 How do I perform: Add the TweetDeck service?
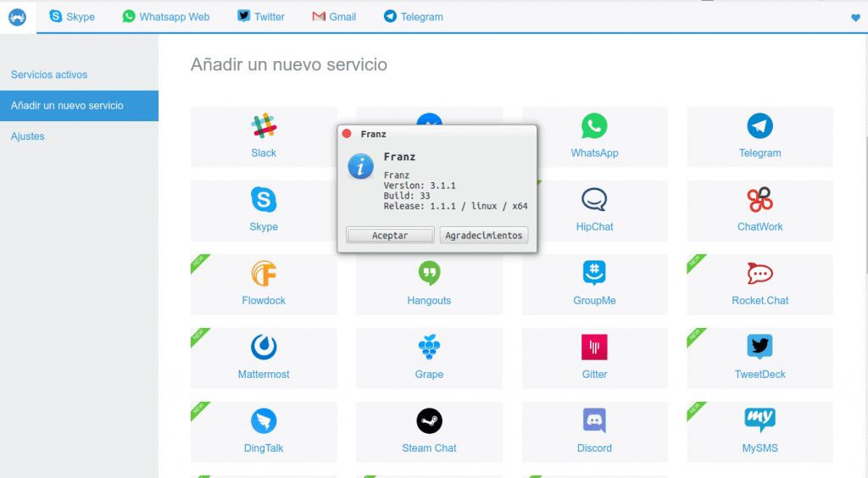[x=759, y=347]
